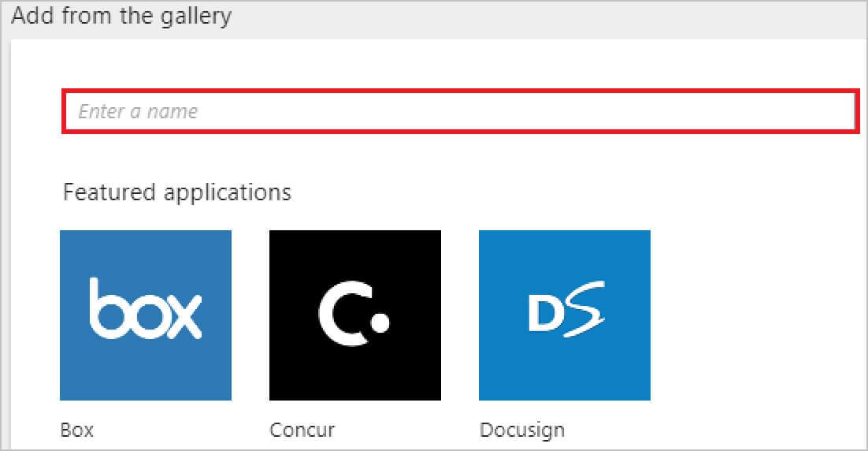Click the "Docusign" text label
Viewport: 868px width, 451px height.
click(x=521, y=430)
